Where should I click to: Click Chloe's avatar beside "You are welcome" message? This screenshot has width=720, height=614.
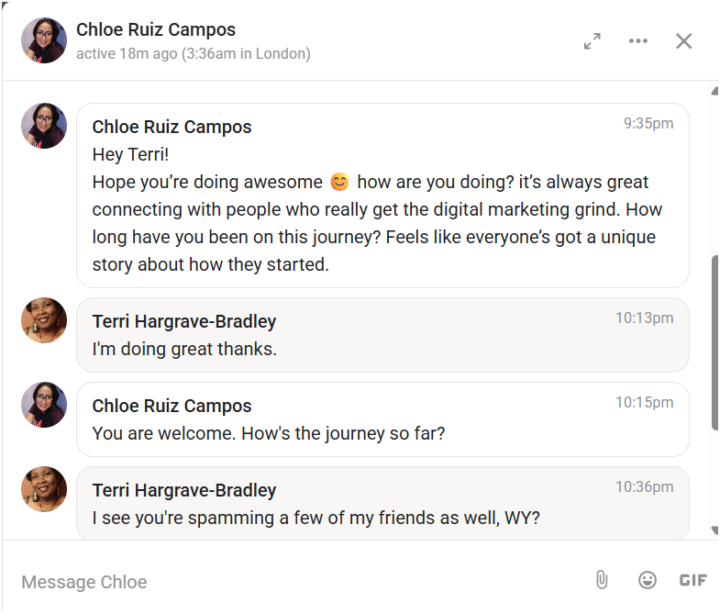pos(44,405)
